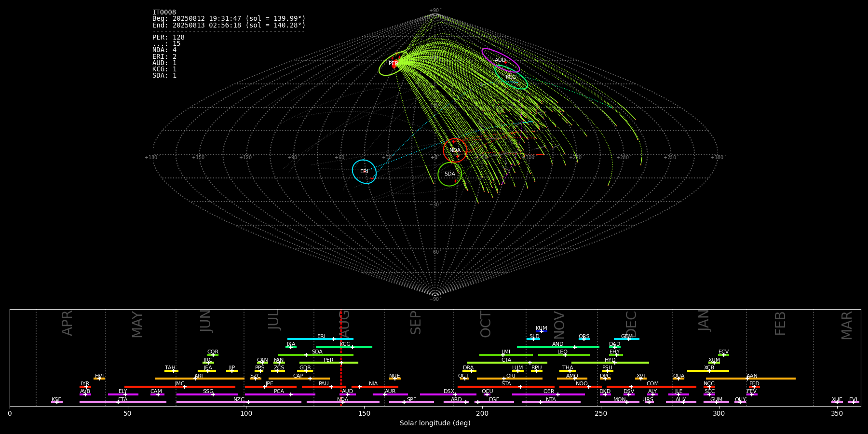Click the 'Beg: 20250812 19:31:47' line
The height and width of the screenshot is (434, 868).
coord(229,19)
